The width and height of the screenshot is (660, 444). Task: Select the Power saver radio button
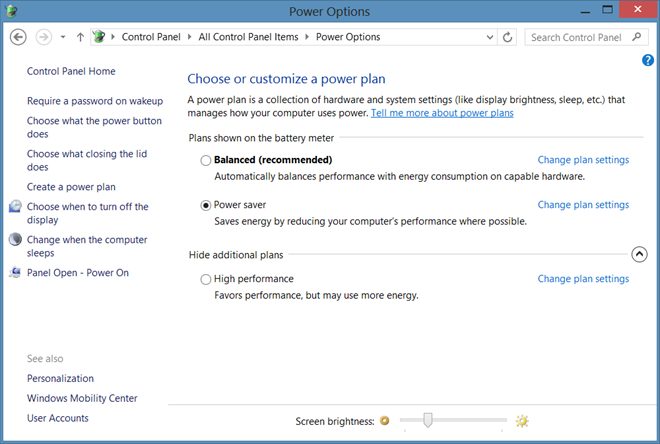pos(206,205)
